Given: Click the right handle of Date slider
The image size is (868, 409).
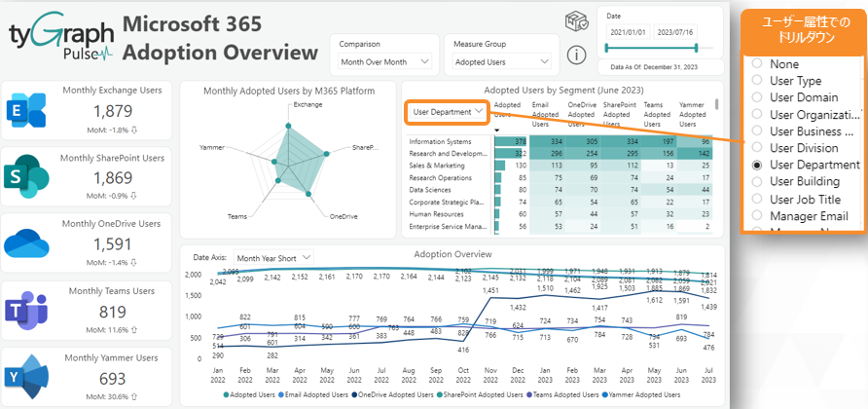Looking at the screenshot, I should coord(715,48).
